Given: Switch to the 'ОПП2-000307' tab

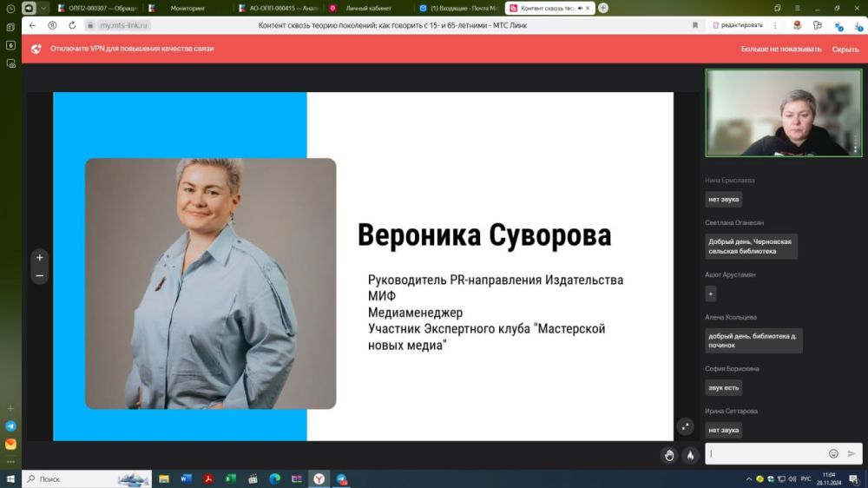Looking at the screenshot, I should click(98, 9).
